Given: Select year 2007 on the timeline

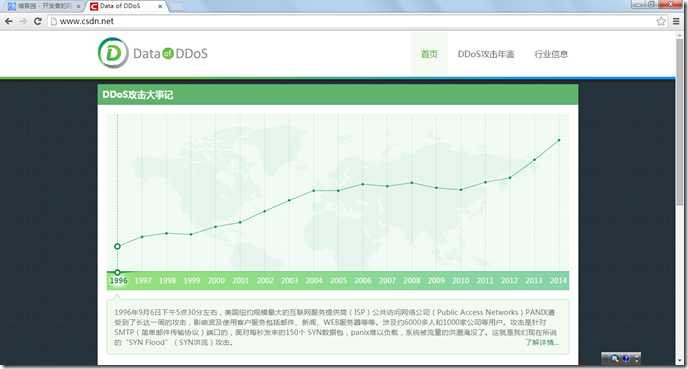Looking at the screenshot, I should (387, 281).
